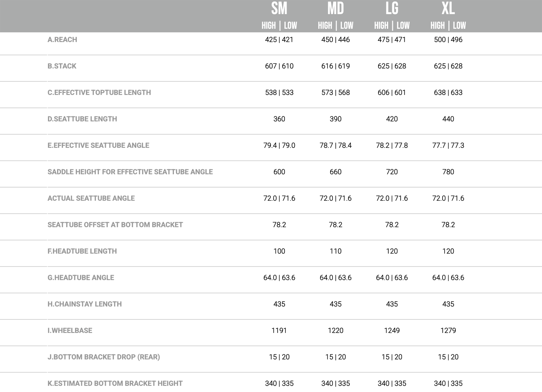Click the SM size column header
The height and width of the screenshot is (392, 542).
(x=279, y=9)
